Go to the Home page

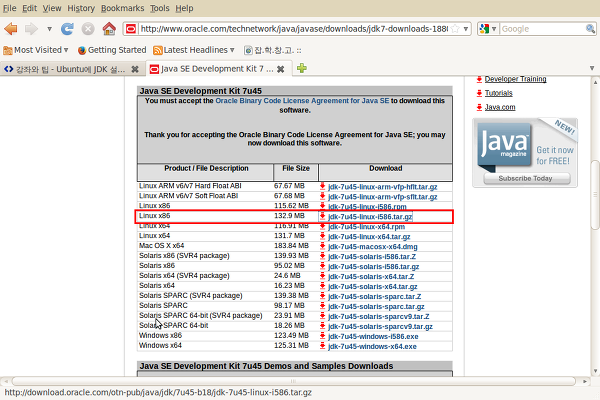[109, 29]
